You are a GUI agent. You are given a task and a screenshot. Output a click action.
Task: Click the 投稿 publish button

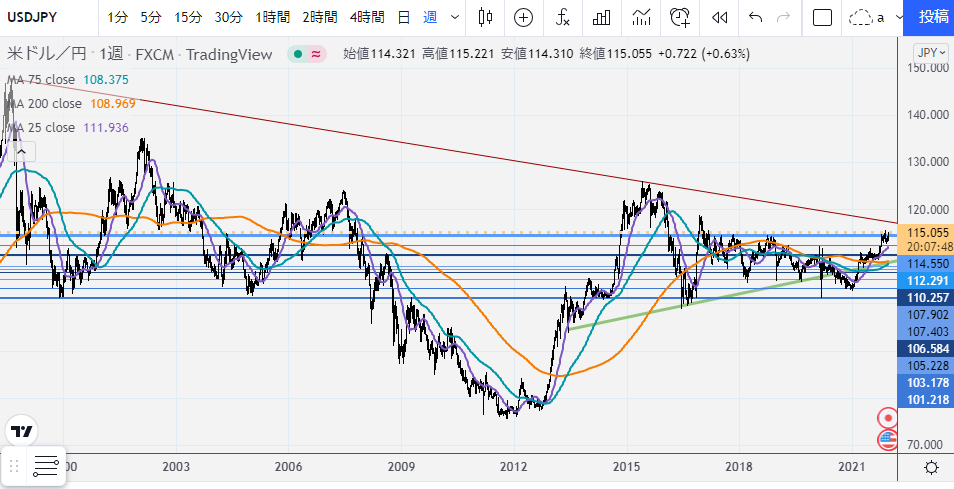tap(929, 18)
